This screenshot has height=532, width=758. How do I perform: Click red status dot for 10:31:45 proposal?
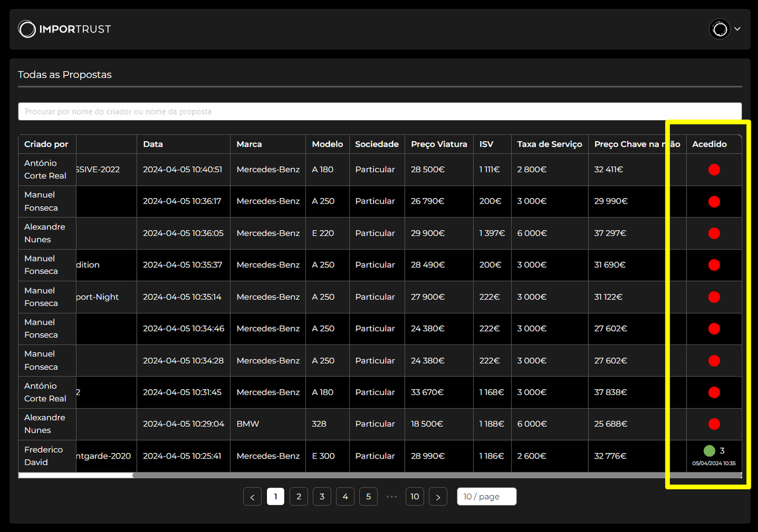(714, 392)
